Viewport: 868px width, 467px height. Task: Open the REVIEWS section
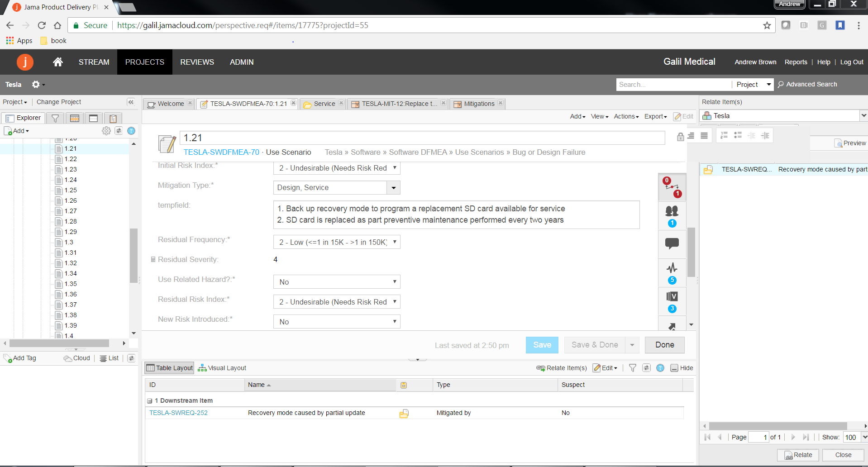pyautogui.click(x=197, y=62)
